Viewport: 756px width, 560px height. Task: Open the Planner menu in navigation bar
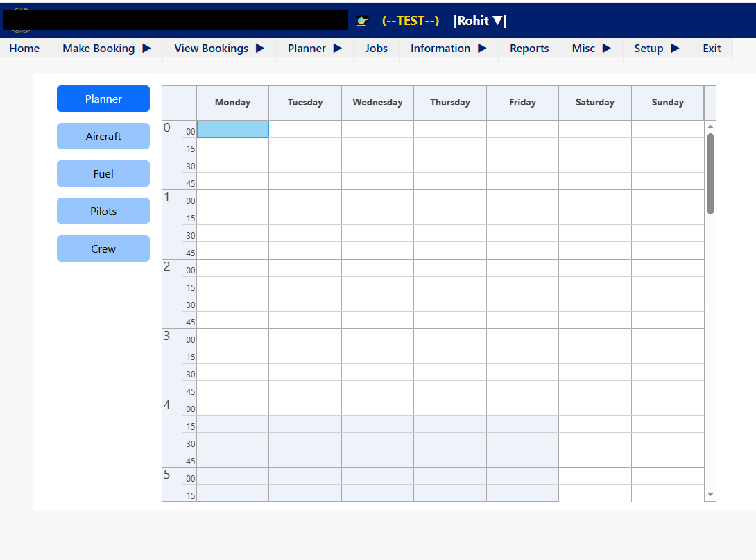pyautogui.click(x=314, y=49)
